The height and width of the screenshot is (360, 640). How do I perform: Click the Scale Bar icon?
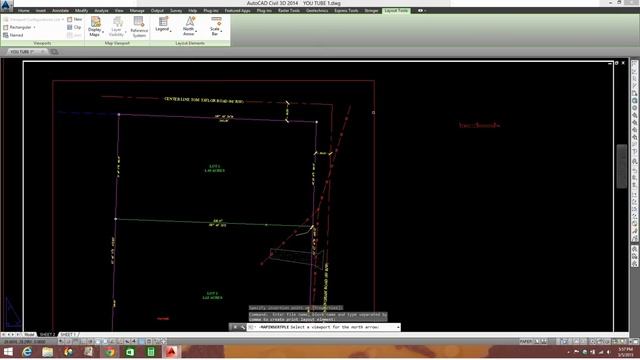216,21
